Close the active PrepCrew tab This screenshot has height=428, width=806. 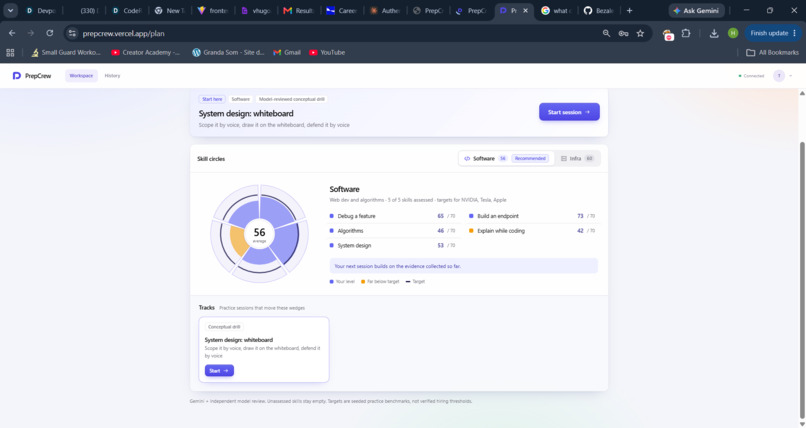[525, 10]
